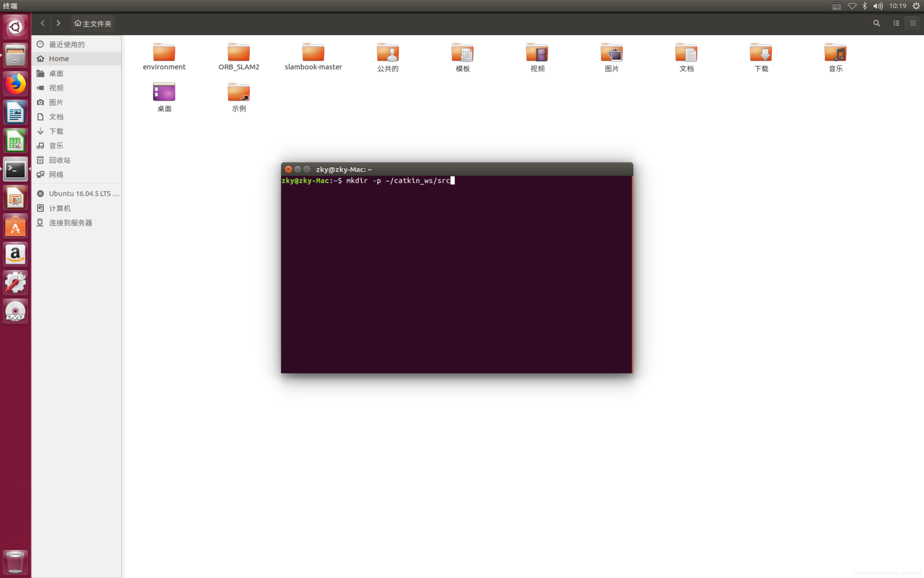Open the Bluetooth indicator menu
The width and height of the screenshot is (924, 578).
[865, 6]
